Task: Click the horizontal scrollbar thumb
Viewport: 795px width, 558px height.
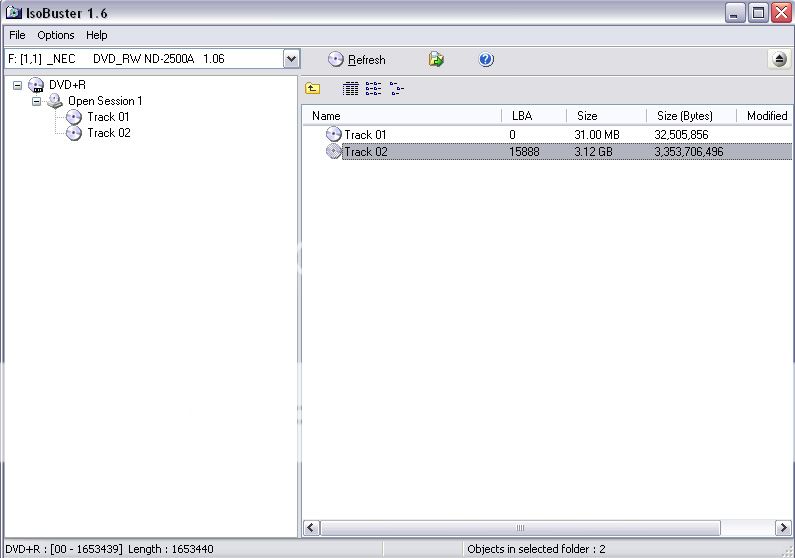Action: (x=520, y=528)
